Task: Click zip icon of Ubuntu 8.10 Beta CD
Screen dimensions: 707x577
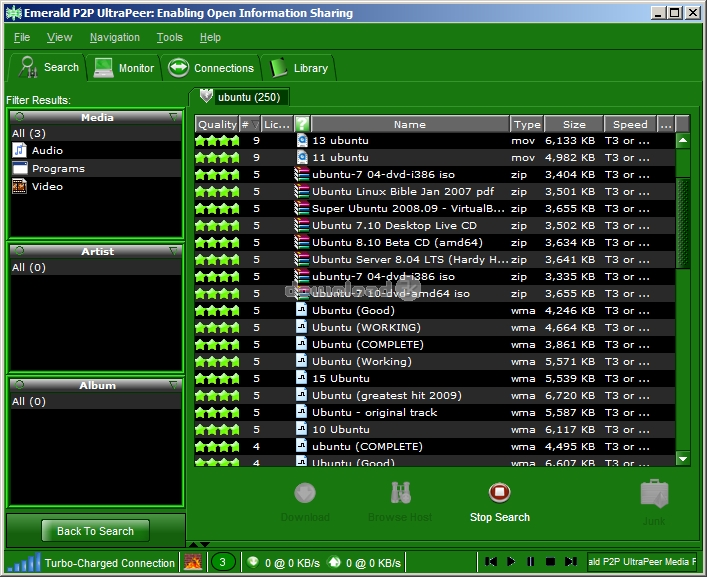Action: [x=302, y=243]
